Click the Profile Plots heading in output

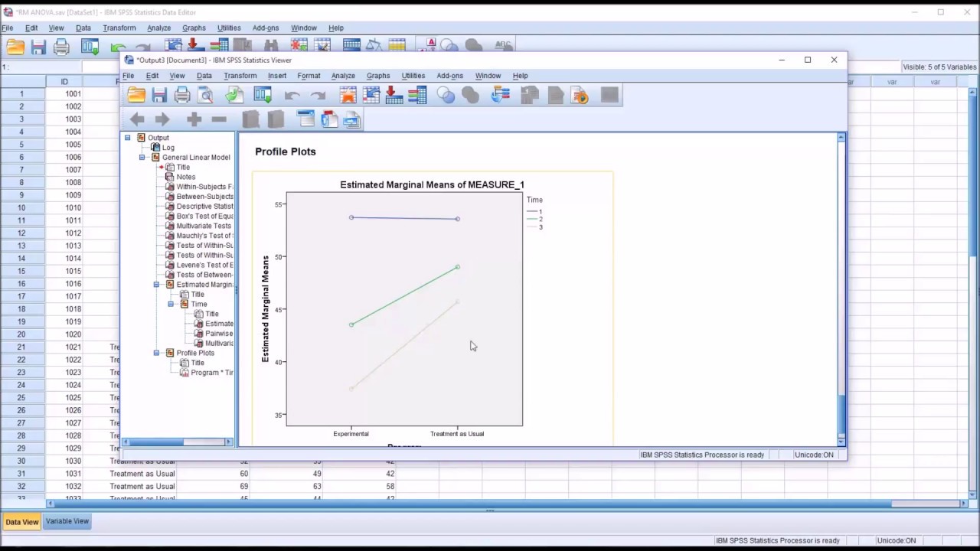pos(286,152)
